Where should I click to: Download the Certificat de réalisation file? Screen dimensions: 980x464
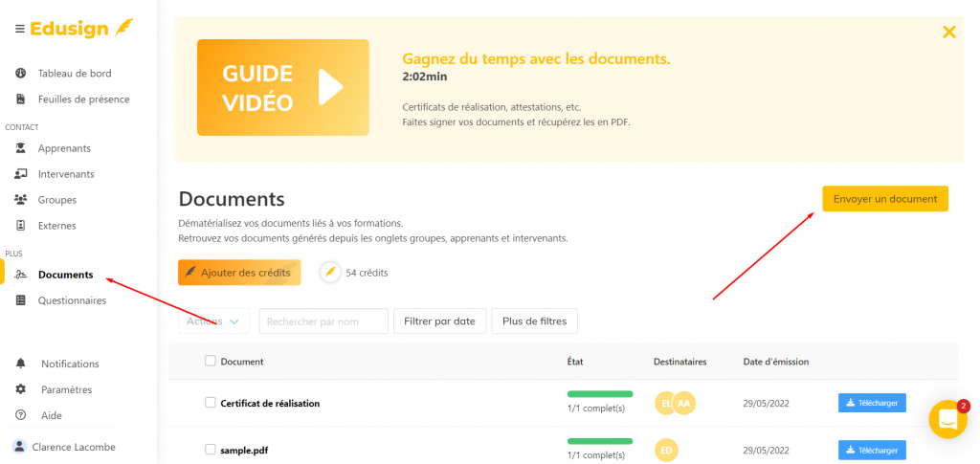[872, 403]
